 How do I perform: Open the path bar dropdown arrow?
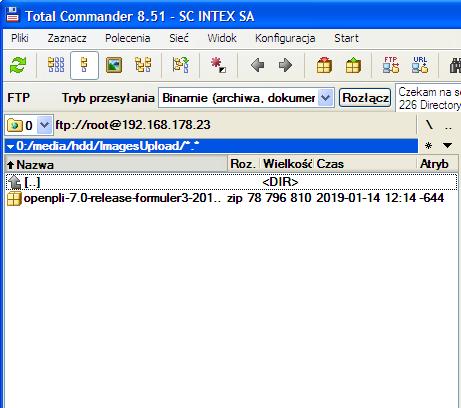(10, 146)
